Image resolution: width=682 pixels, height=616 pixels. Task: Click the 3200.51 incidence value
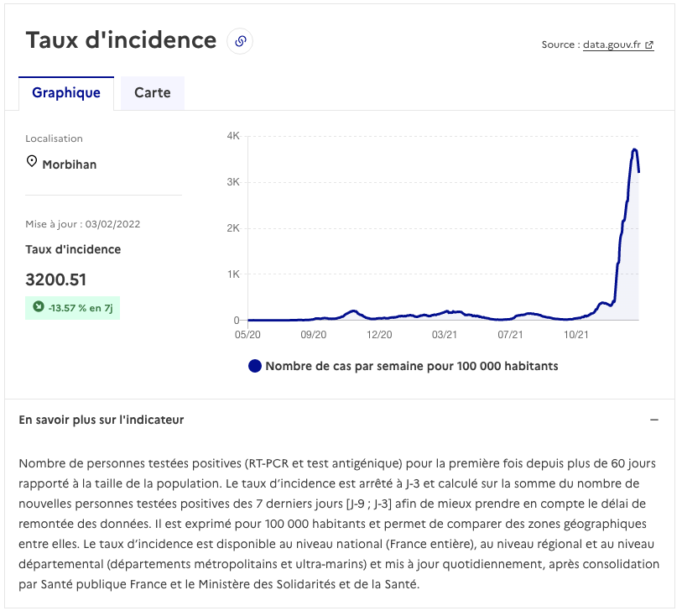pyautogui.click(x=56, y=279)
